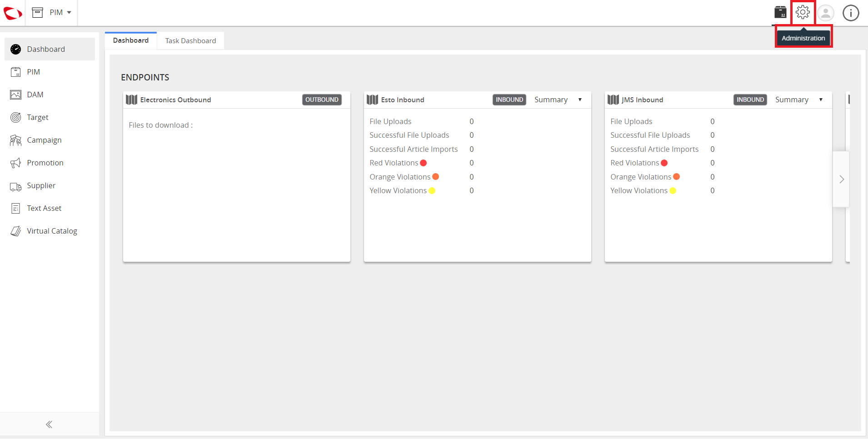This screenshot has width=868, height=439.
Task: Click Esto Inbound 'File Uploads' label
Action: pos(390,121)
